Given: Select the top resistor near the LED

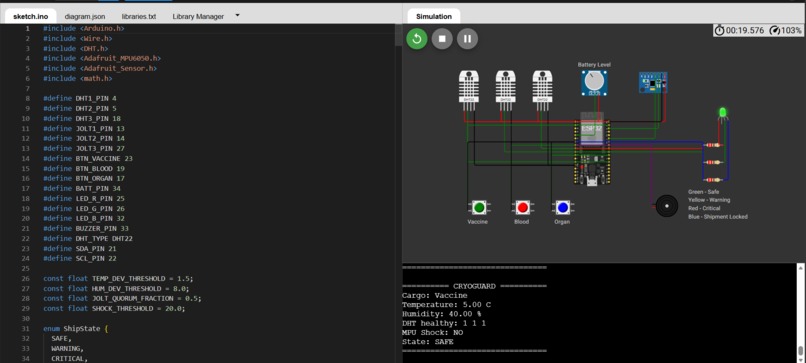Looking at the screenshot, I should pyautogui.click(x=712, y=145).
